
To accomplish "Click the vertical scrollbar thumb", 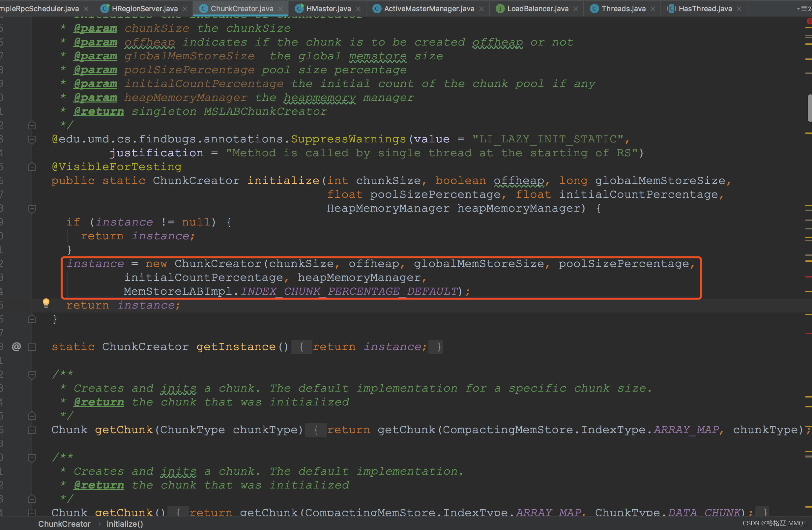I will pos(810,108).
